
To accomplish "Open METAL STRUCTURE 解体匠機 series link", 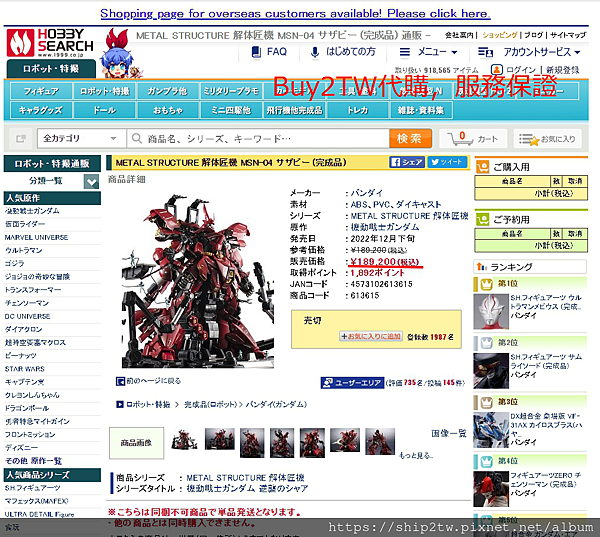I will point(245,478).
